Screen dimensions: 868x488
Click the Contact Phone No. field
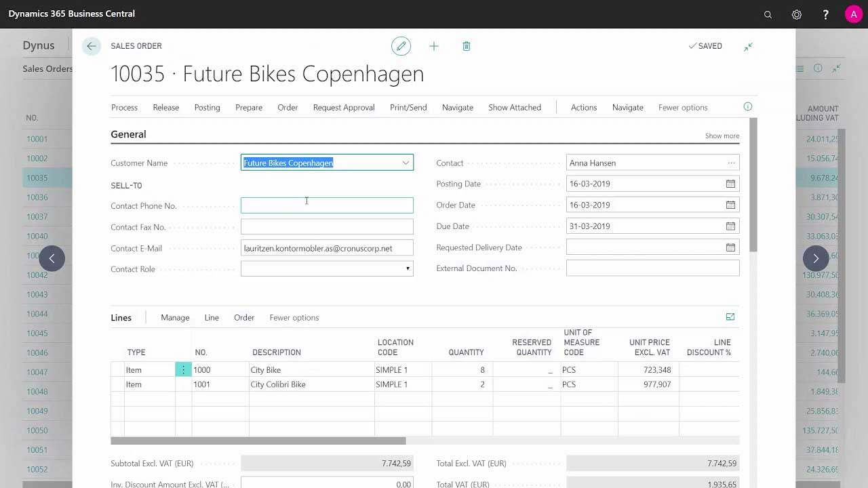click(x=327, y=205)
